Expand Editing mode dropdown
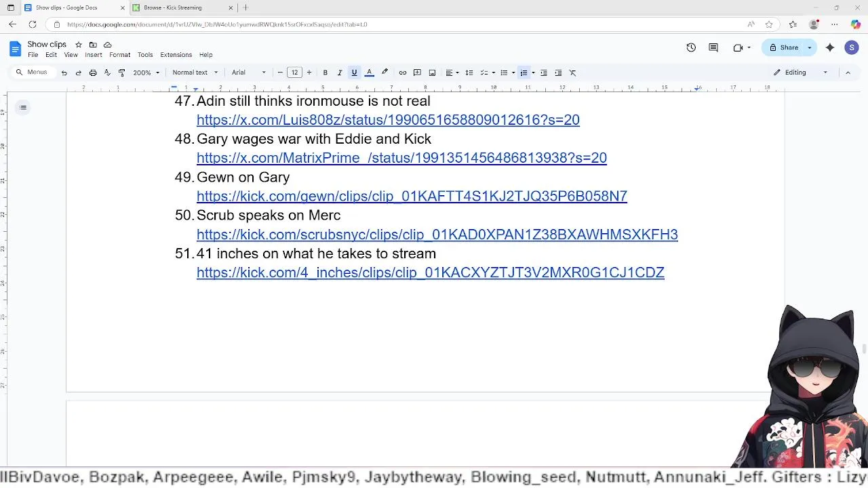Screen dimensions: 868x488 pyautogui.click(x=801, y=73)
